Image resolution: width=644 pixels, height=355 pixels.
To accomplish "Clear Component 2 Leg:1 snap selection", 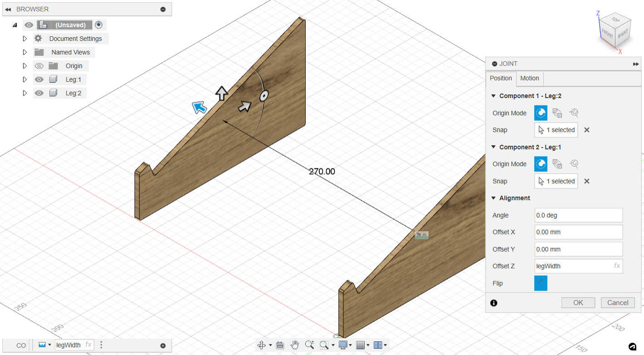I will coord(587,181).
